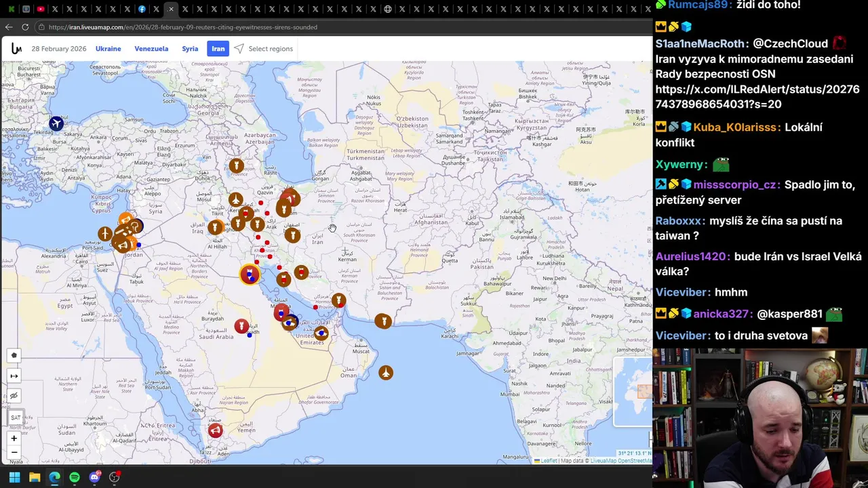The width and height of the screenshot is (868, 488).
Task: Open the airplane marker near Port Said
Action: click(x=104, y=234)
